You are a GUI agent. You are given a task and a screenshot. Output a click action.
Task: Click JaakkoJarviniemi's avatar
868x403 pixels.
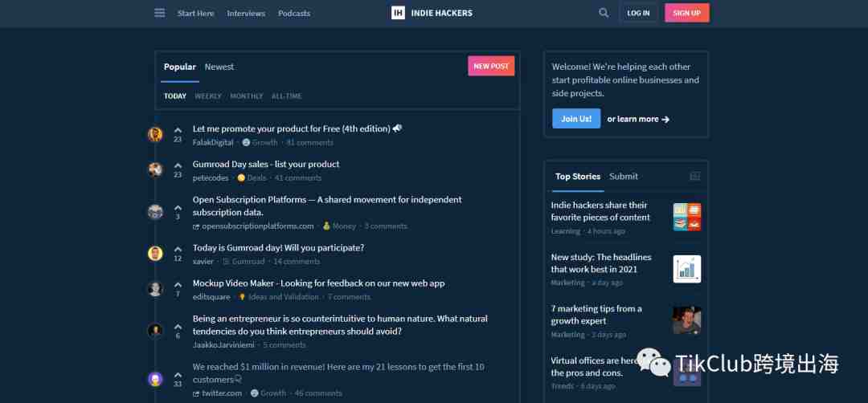(x=156, y=331)
